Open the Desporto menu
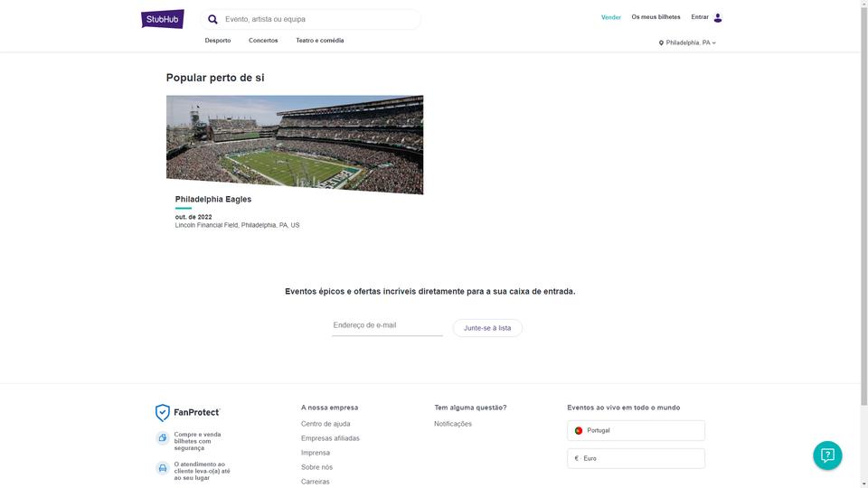 pos(218,41)
